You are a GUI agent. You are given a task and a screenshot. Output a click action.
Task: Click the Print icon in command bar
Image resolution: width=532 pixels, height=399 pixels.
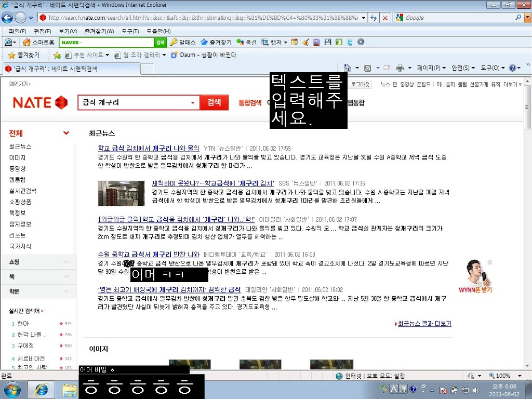(400, 68)
